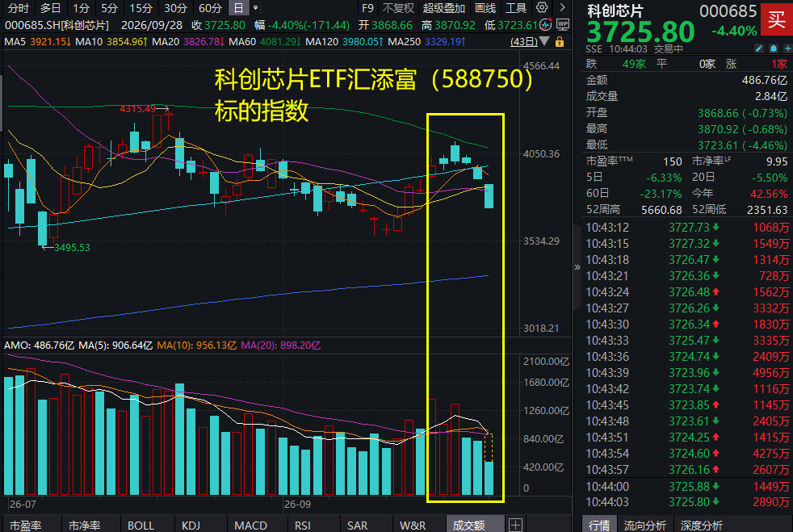Select 60分 period
The width and height of the screenshot is (793, 532).
[x=210, y=8]
